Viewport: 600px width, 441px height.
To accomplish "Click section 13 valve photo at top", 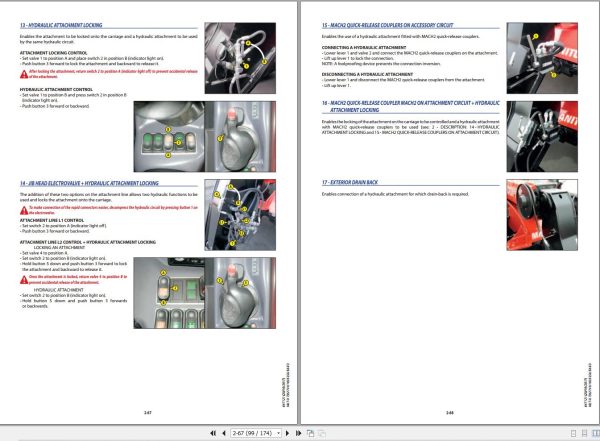I will tap(240, 58).
